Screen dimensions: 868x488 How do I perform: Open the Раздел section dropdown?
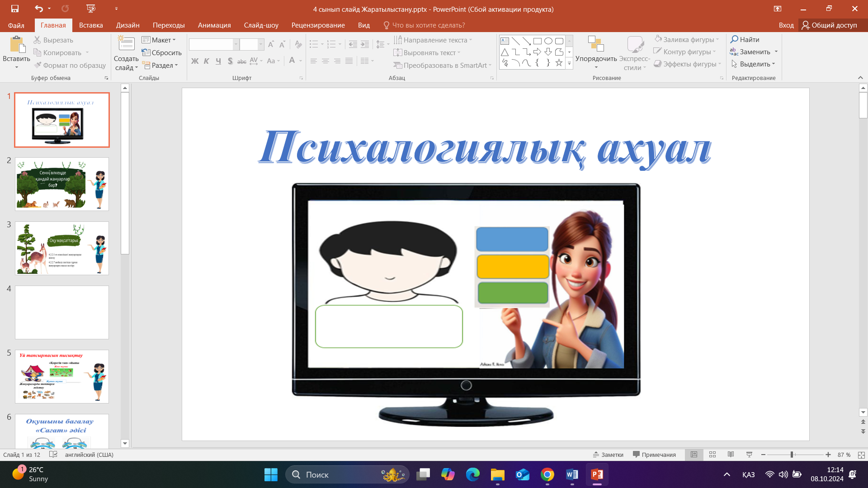tap(160, 66)
